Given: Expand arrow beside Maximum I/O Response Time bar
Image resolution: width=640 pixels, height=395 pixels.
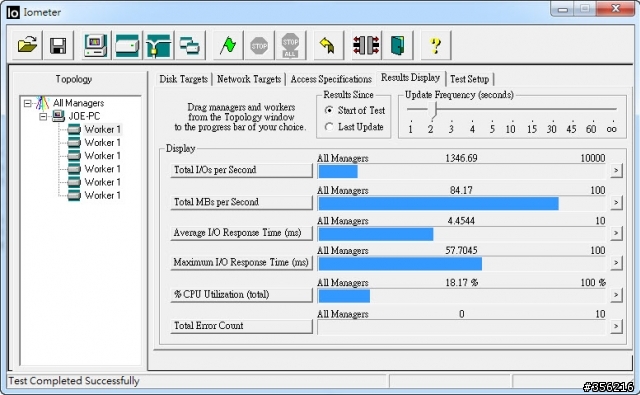Looking at the screenshot, I should 616,262.
